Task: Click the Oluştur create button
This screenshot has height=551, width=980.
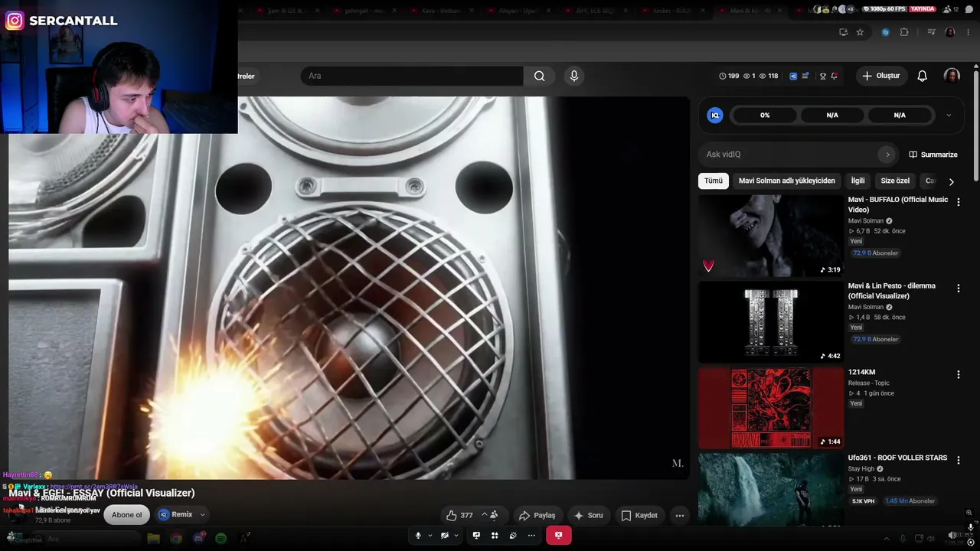Action: pyautogui.click(x=881, y=76)
